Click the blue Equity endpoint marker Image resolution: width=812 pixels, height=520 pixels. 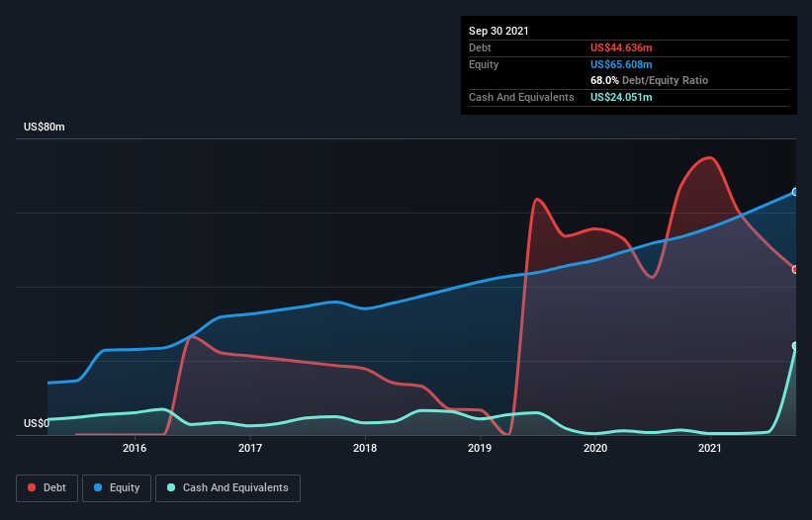click(795, 192)
